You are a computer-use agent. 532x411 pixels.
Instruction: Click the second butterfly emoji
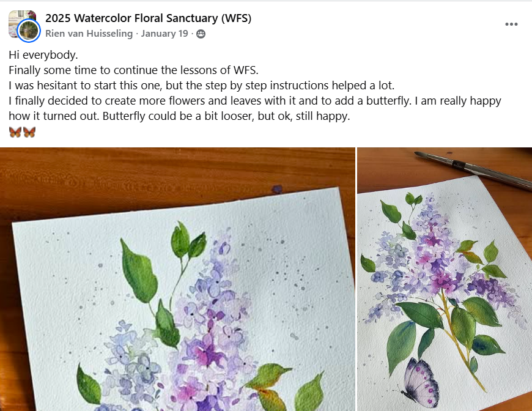[29, 132]
